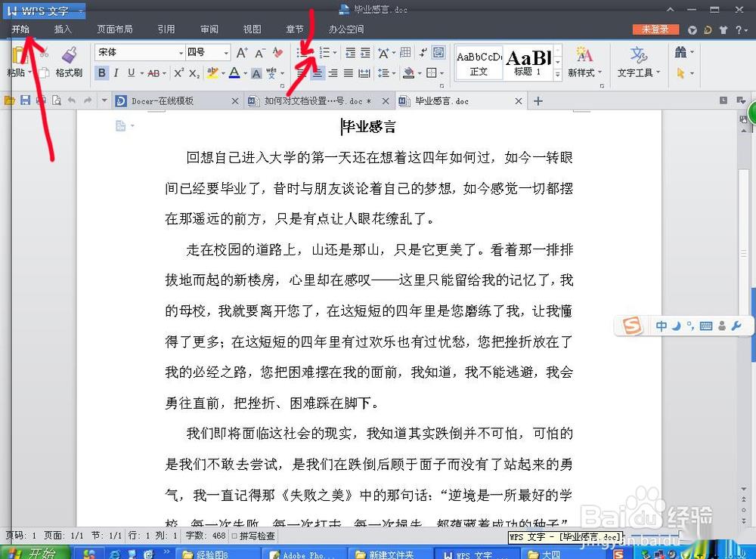
Task: Toggle justify alignment button
Action: pos(348,73)
